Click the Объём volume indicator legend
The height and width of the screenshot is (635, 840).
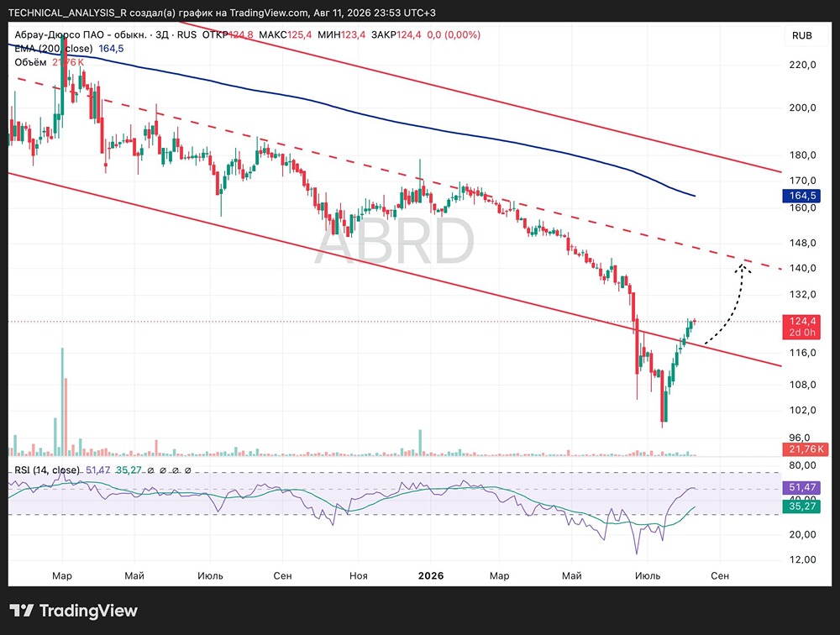(30, 63)
